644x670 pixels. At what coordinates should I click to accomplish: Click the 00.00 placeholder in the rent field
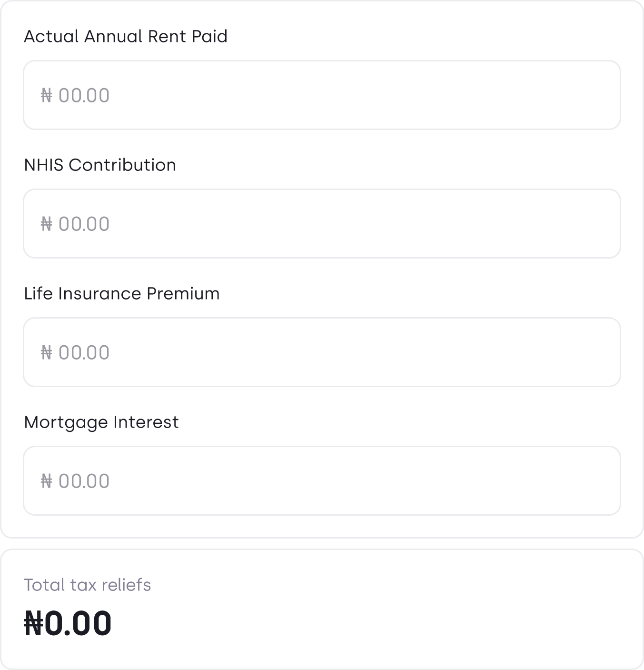[84, 96]
